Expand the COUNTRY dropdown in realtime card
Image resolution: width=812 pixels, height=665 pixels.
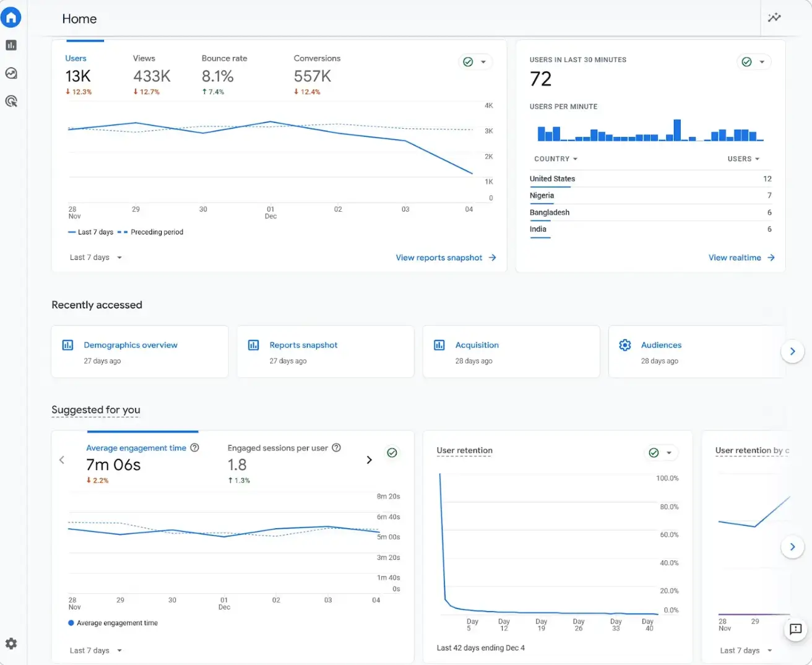[555, 159]
